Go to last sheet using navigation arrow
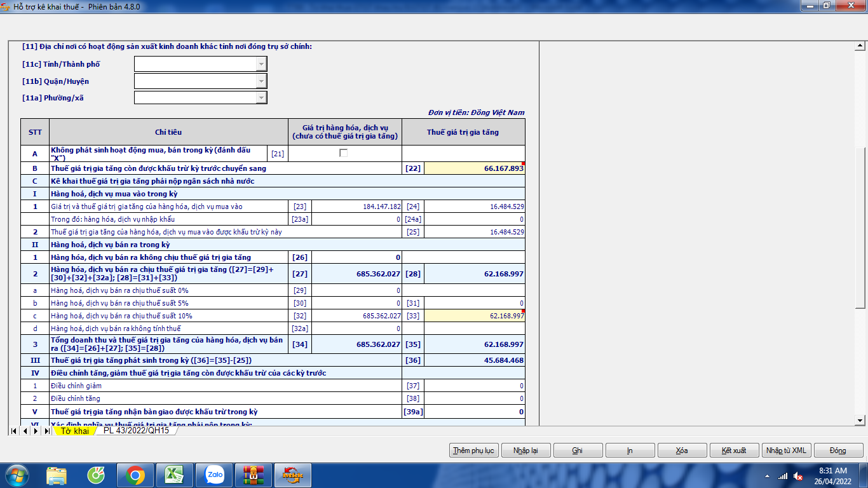868x488 pixels. tap(47, 431)
